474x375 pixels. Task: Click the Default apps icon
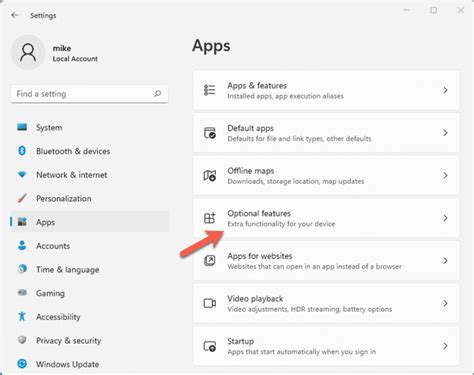pos(210,133)
